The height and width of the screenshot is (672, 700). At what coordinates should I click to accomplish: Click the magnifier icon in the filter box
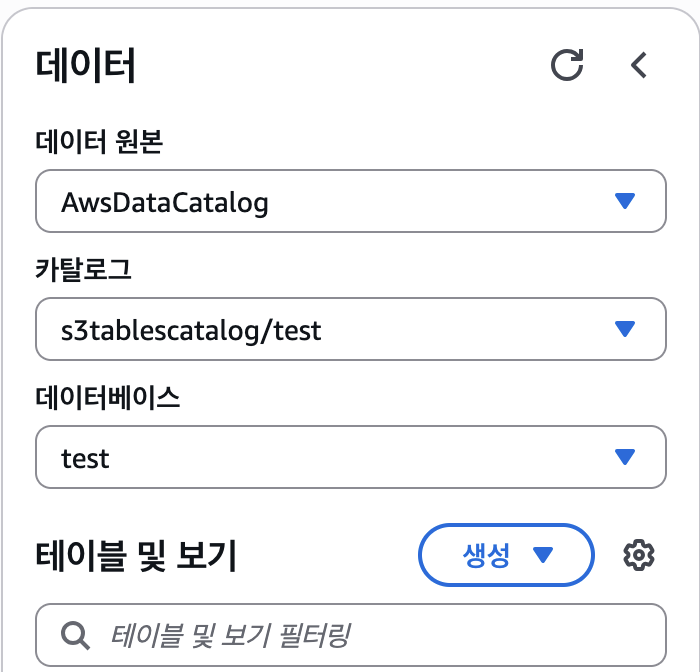75,634
